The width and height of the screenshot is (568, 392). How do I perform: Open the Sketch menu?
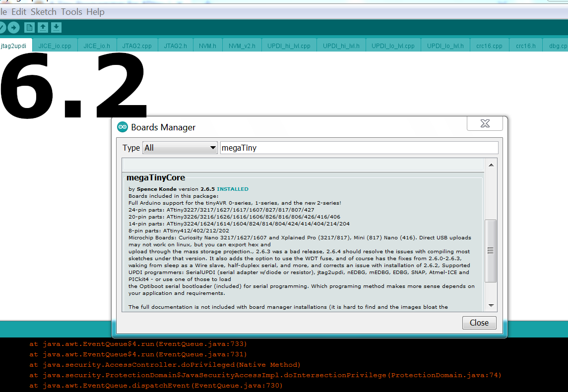(44, 11)
